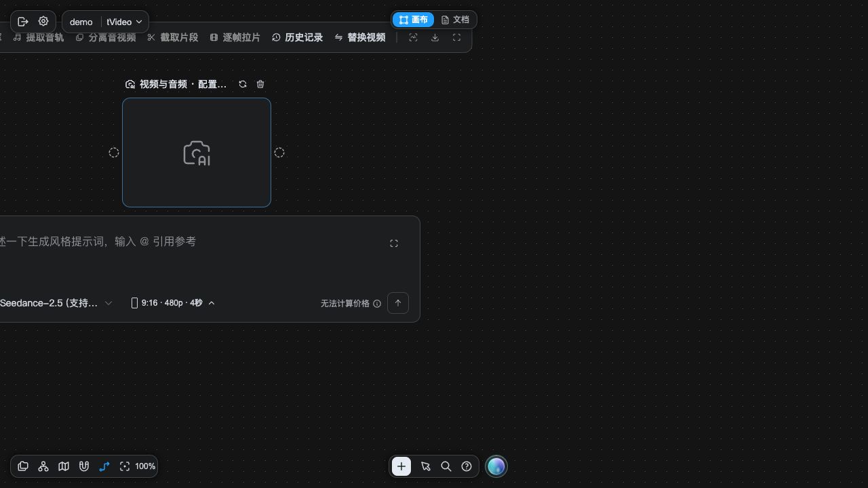The height and width of the screenshot is (488, 868).
Task: Open search with the magnifier icon
Action: coord(446,466)
